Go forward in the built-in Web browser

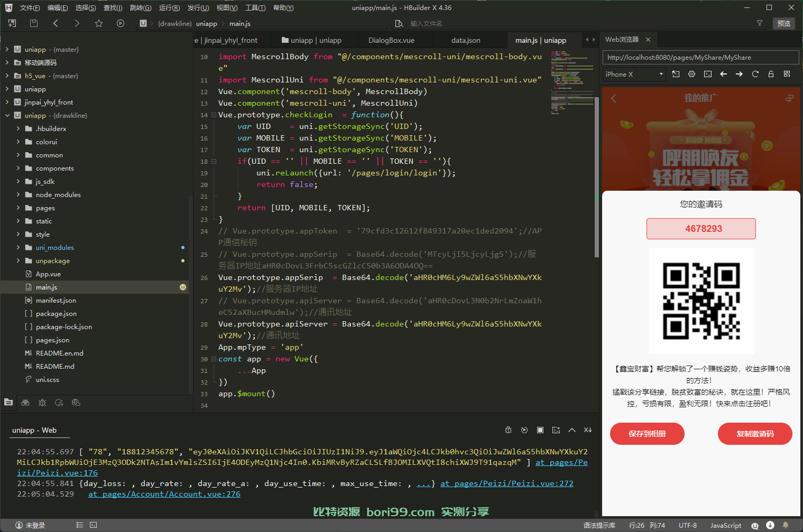(740, 74)
